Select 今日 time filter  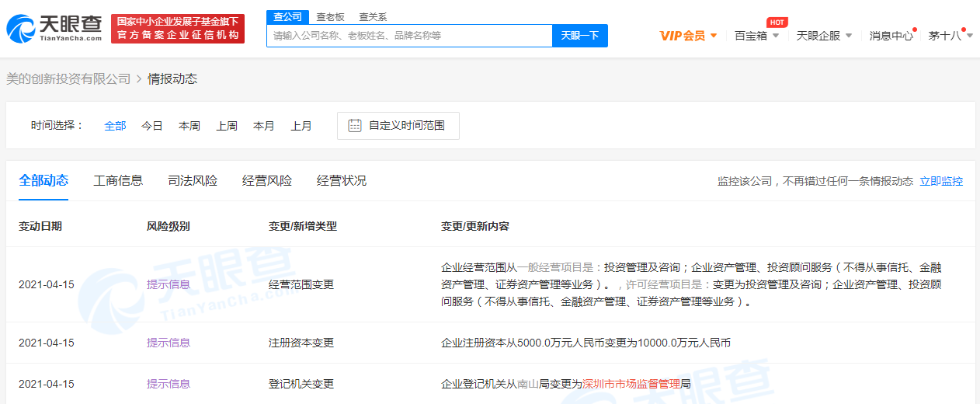click(x=152, y=125)
